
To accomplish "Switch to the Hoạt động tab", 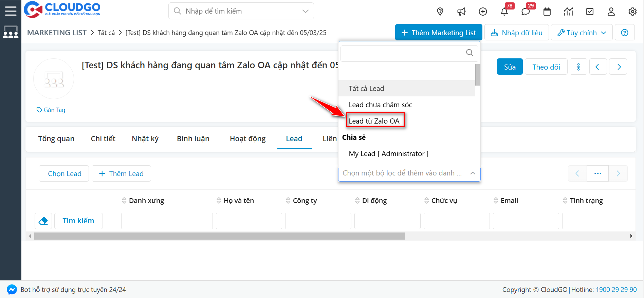I will click(x=247, y=138).
